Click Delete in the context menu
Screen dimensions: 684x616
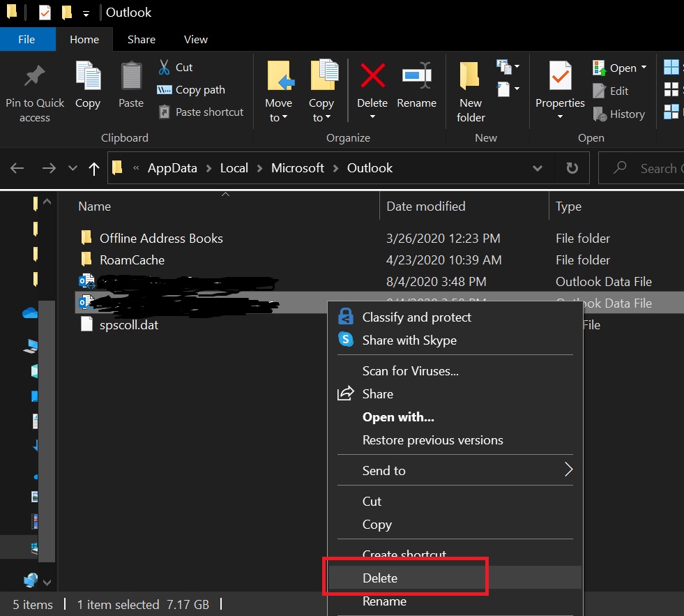point(380,578)
